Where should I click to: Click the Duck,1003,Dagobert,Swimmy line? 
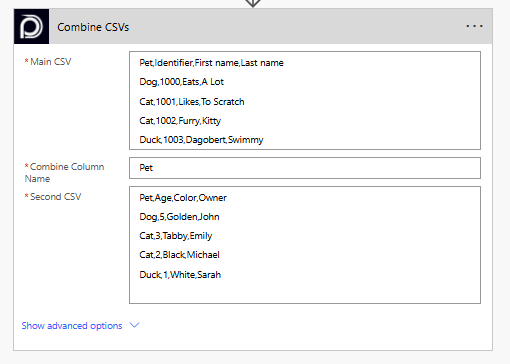[x=201, y=140]
